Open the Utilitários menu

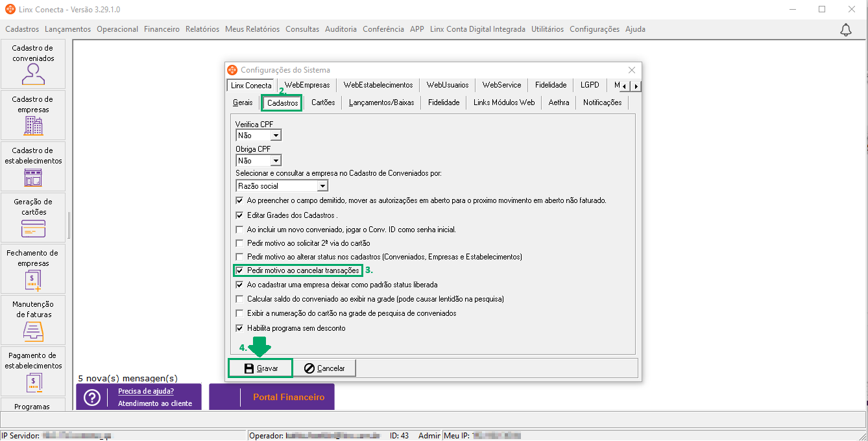point(548,29)
